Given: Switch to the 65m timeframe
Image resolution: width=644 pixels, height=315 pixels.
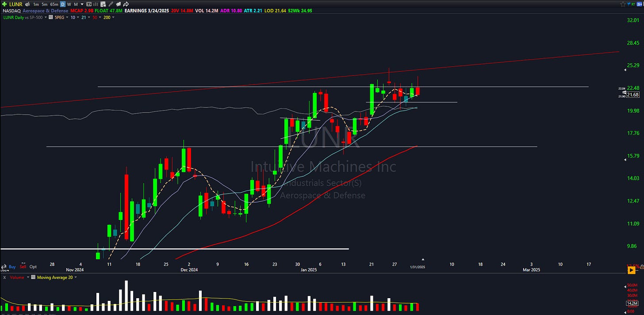Looking at the screenshot, I should (54, 4).
